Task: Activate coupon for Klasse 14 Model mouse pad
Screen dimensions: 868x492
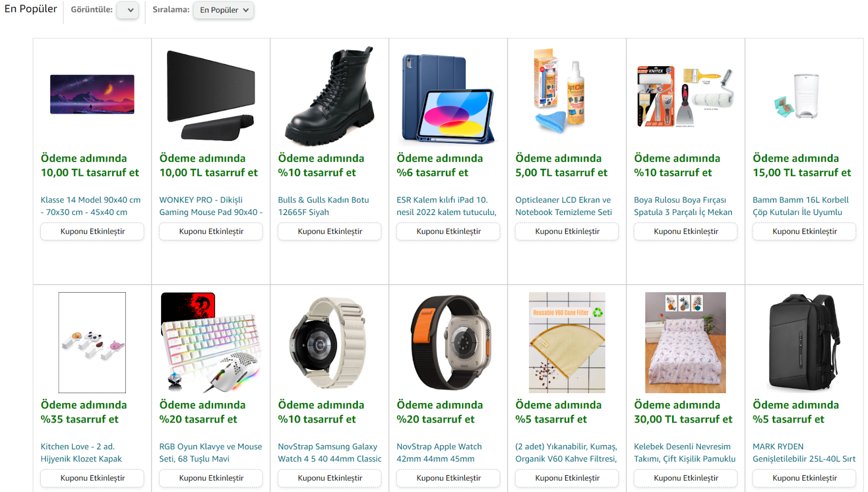Action: pyautogui.click(x=92, y=231)
